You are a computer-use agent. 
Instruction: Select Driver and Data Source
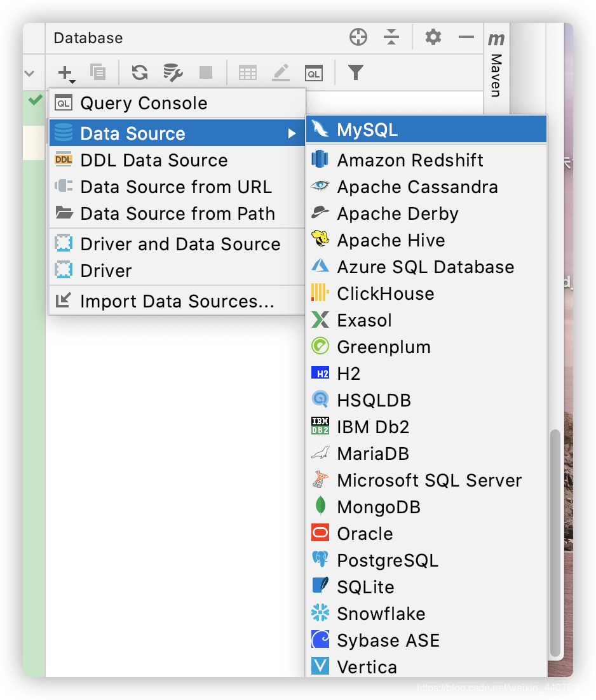pos(177,244)
